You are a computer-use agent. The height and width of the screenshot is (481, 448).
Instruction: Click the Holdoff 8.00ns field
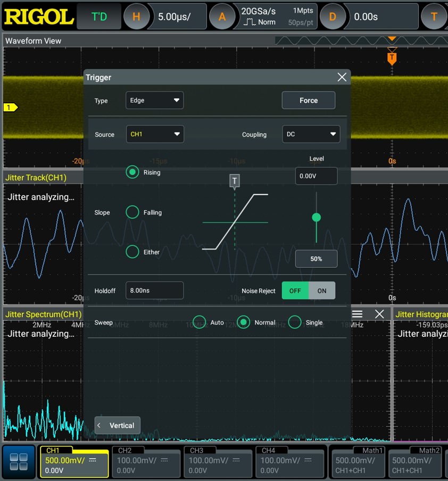click(155, 290)
